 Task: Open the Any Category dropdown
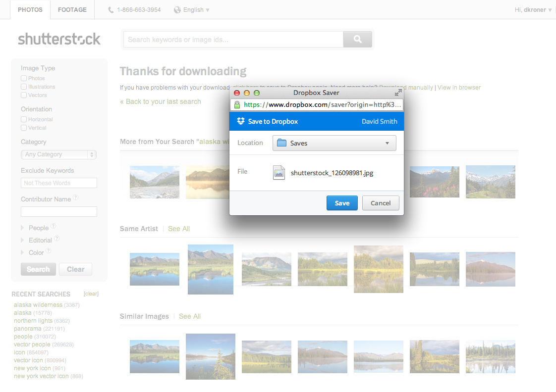(x=58, y=154)
